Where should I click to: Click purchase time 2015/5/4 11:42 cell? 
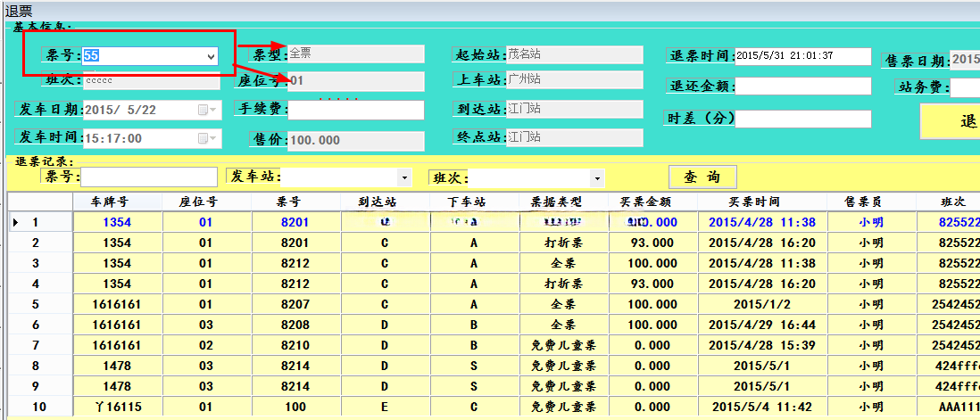point(762,407)
